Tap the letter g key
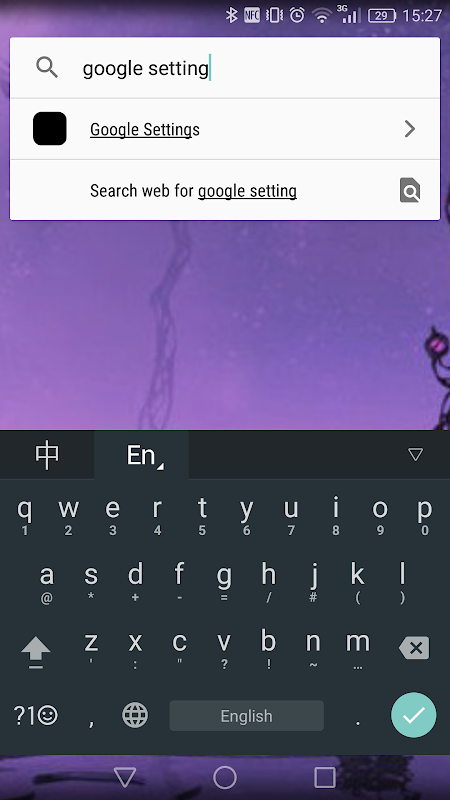Image resolution: width=450 pixels, height=800 pixels. pyautogui.click(x=224, y=582)
